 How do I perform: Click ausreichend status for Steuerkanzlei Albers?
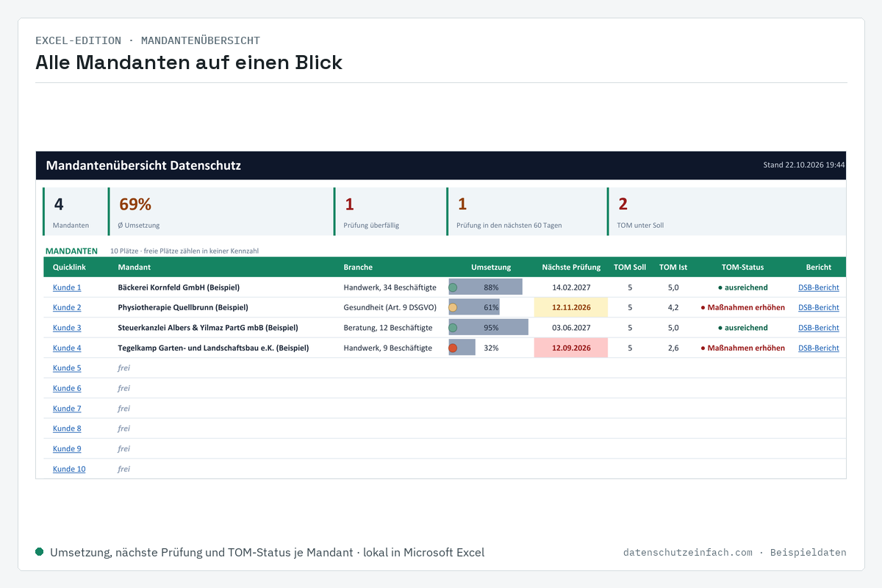[x=742, y=328]
